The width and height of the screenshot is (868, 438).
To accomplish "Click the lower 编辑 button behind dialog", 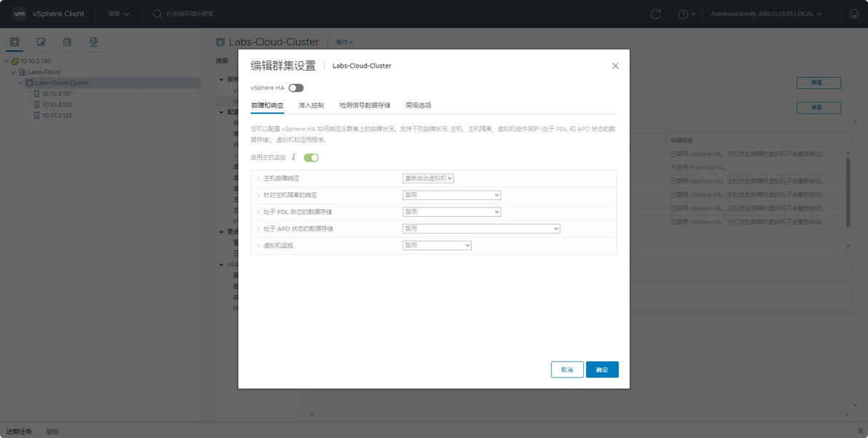I will click(x=818, y=107).
